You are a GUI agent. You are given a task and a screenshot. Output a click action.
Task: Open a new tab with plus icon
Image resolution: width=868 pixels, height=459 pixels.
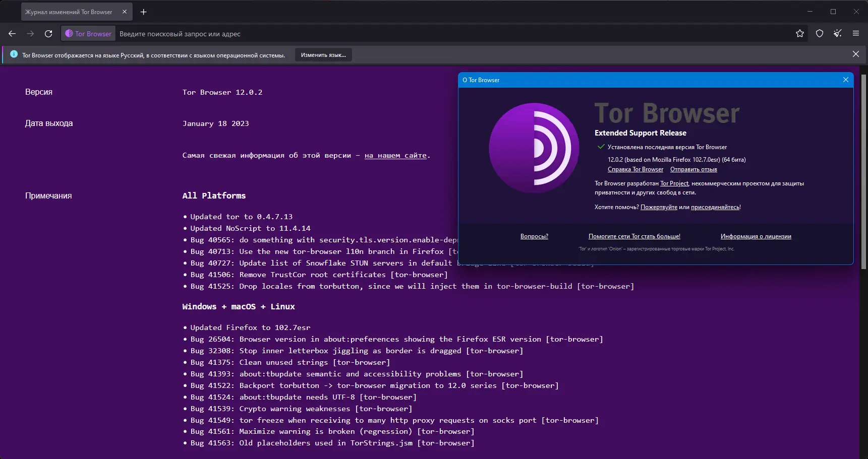pyautogui.click(x=144, y=12)
